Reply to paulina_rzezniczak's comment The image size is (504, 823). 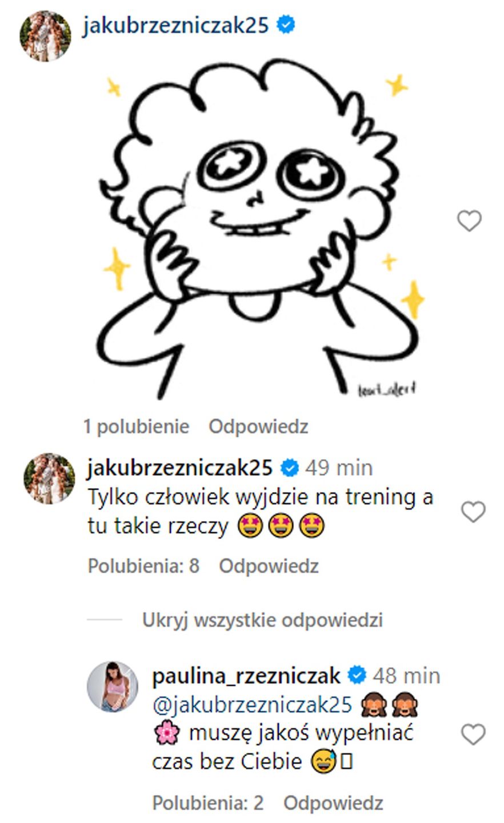pyautogui.click(x=333, y=803)
